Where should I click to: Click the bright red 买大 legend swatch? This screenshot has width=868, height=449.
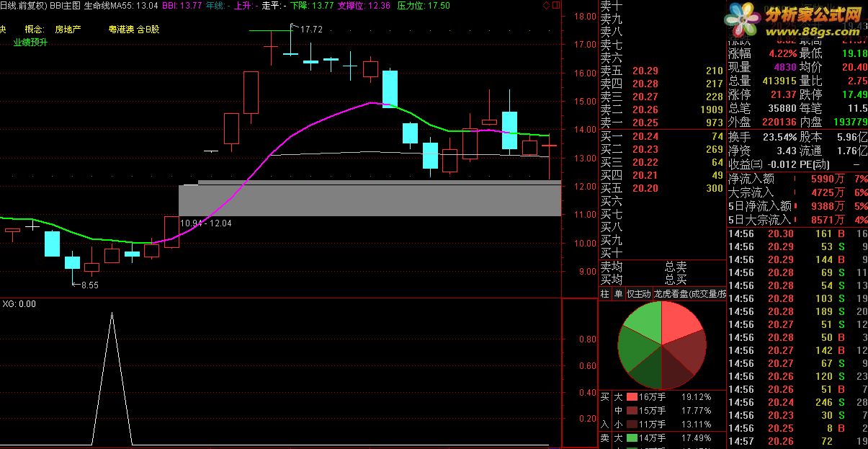click(x=632, y=397)
